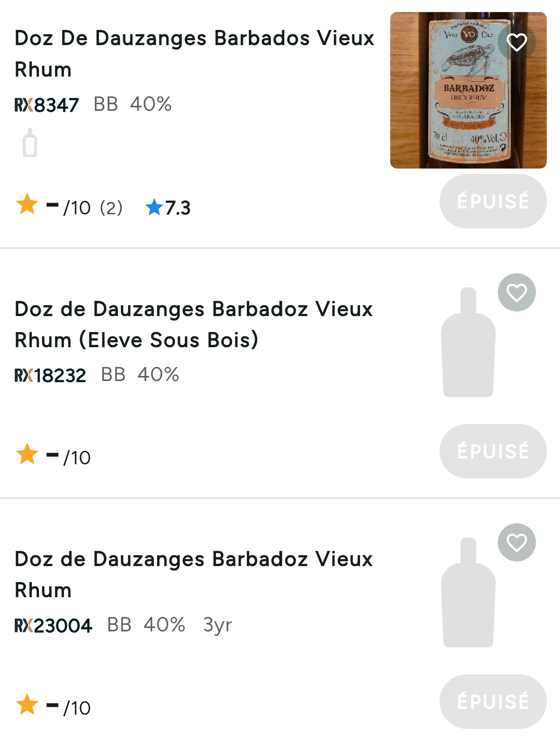Tap the (2) ratings count

click(111, 208)
